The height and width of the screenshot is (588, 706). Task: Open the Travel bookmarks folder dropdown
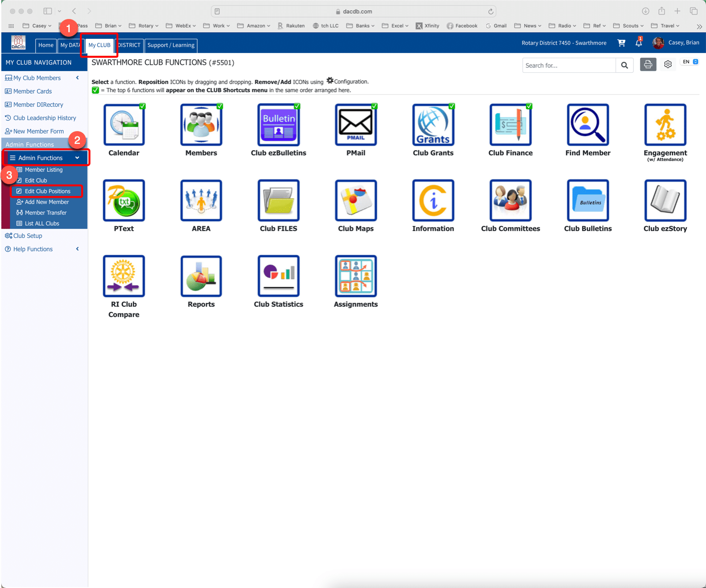[x=665, y=26]
